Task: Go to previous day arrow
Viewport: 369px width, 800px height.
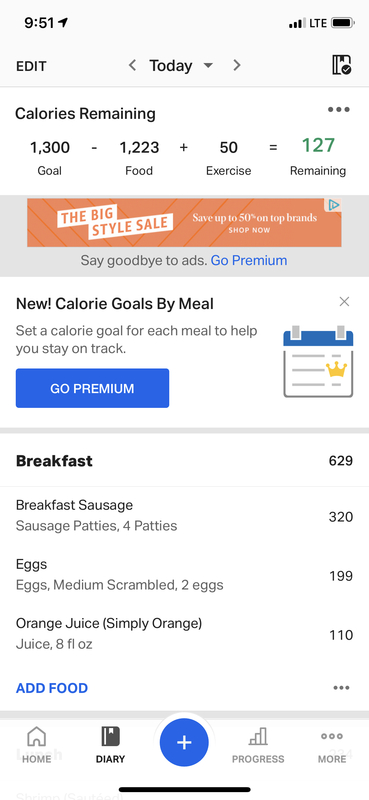Action: (x=132, y=65)
